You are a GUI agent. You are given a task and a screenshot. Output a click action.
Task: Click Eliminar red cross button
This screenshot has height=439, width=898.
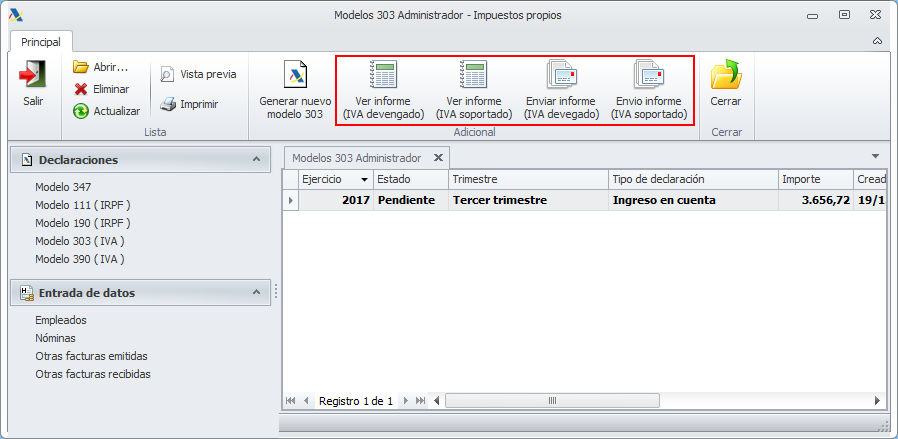click(101, 89)
